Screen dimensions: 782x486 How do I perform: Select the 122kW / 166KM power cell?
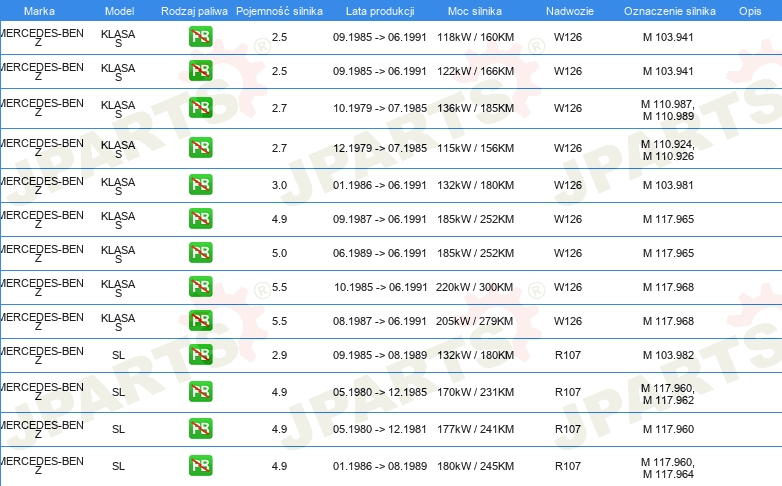[x=475, y=71]
